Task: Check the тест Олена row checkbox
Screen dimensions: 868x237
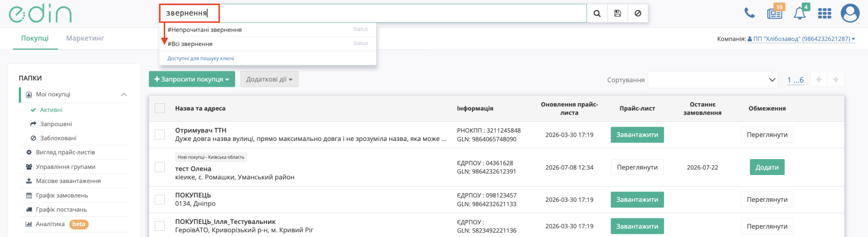Action: (x=160, y=167)
